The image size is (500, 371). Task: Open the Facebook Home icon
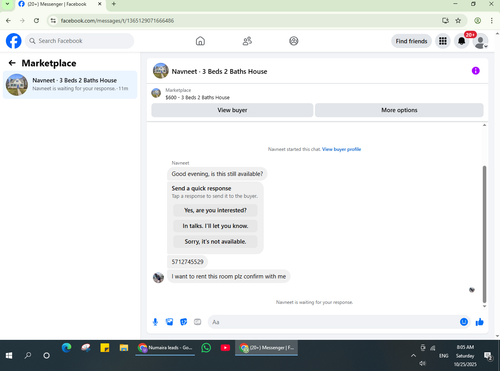(200, 41)
